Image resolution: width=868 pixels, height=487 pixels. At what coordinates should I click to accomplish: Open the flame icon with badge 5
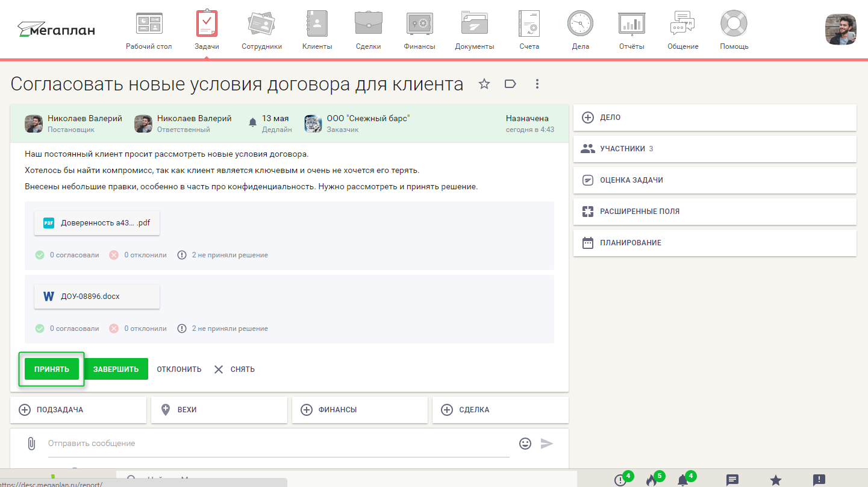(652, 480)
